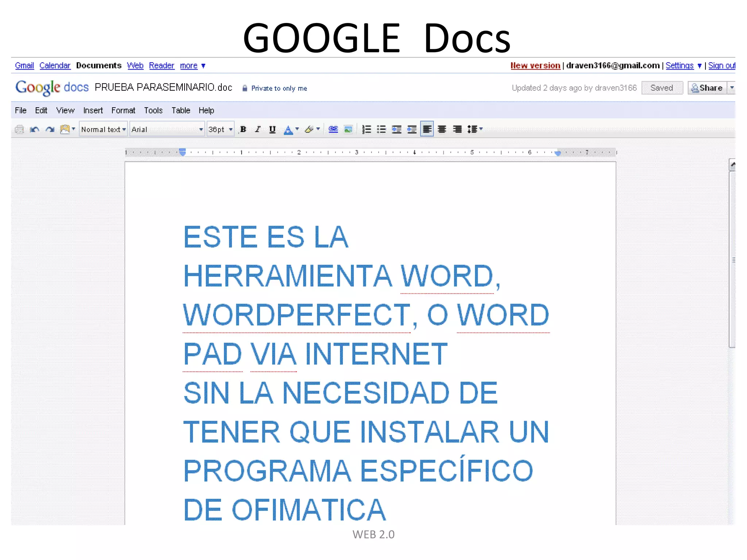This screenshot has height=560, width=747.
Task: Click the Documents label in top bar
Action: 98,66
